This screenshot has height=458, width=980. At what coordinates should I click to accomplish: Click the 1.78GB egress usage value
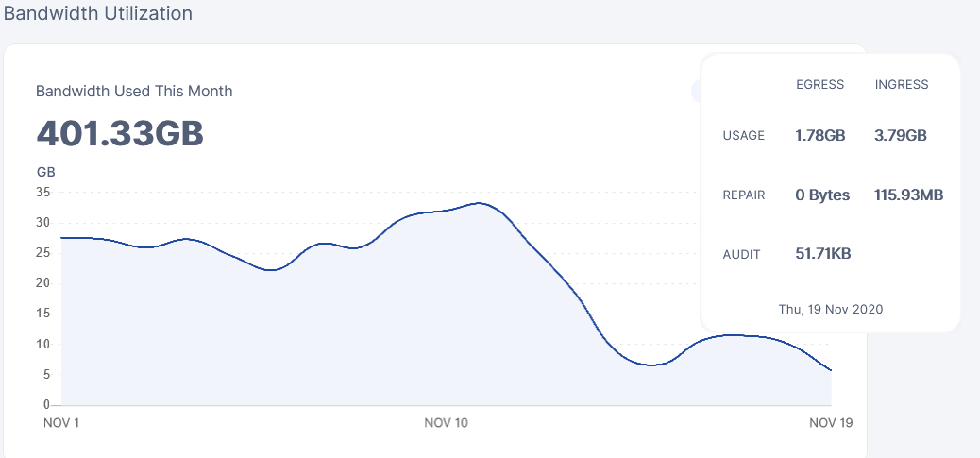(x=820, y=136)
